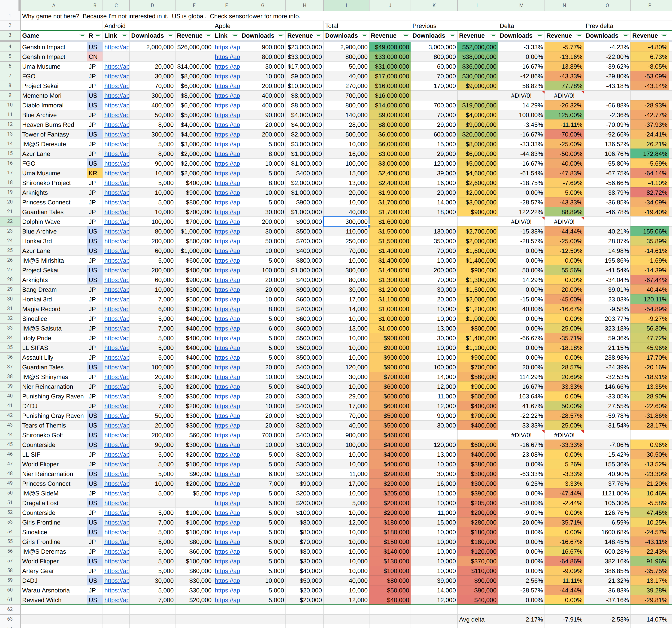Image resolution: width=672 pixels, height=628 pixels.
Task: Select Memento Mori delta downloads '#DIV/0!' cell
Action: [x=522, y=96]
